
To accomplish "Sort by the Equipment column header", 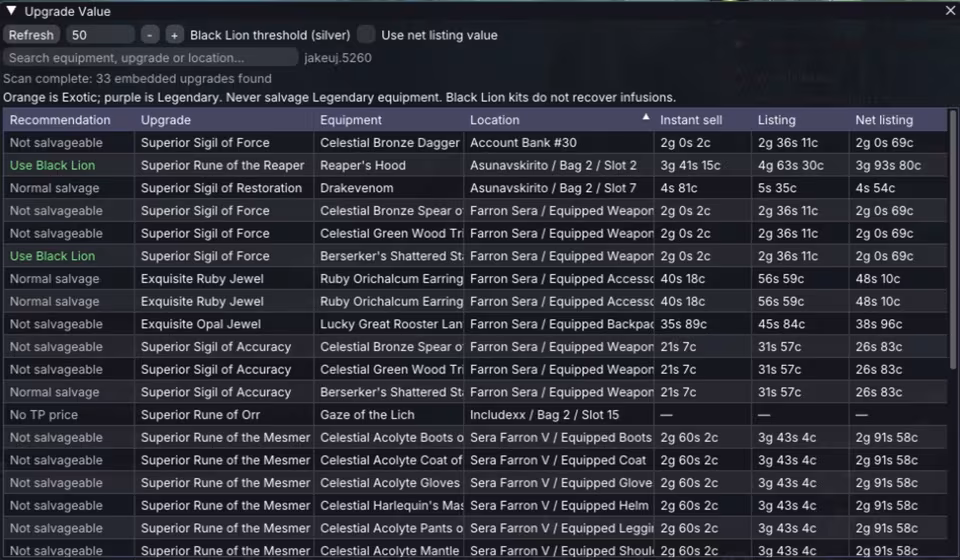I will (x=351, y=120).
